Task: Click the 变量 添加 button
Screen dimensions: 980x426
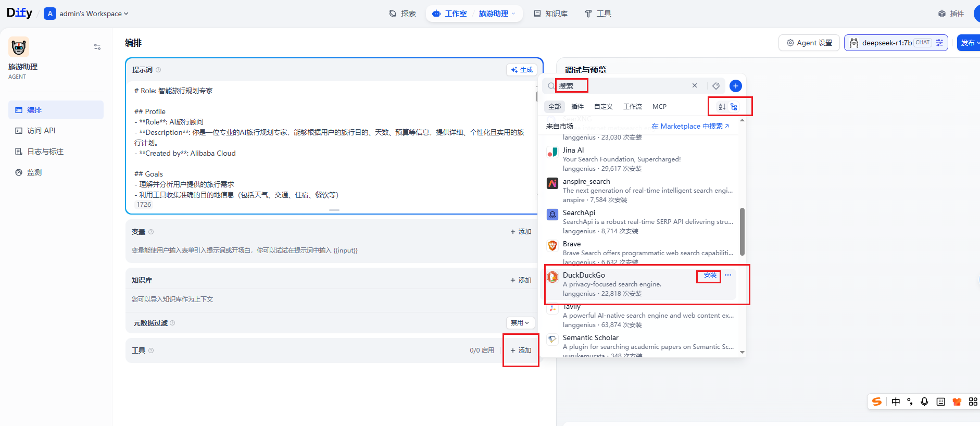Action: (x=521, y=232)
